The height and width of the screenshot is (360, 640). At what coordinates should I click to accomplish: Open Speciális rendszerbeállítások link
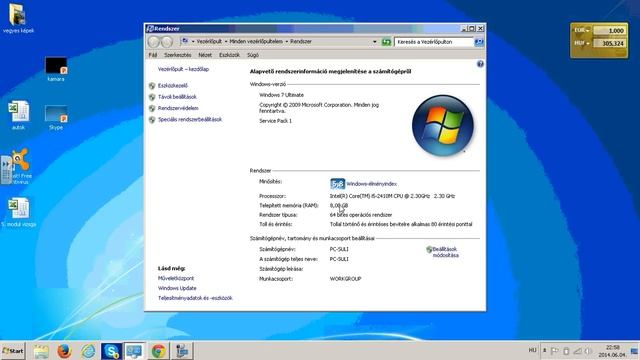pyautogui.click(x=190, y=120)
